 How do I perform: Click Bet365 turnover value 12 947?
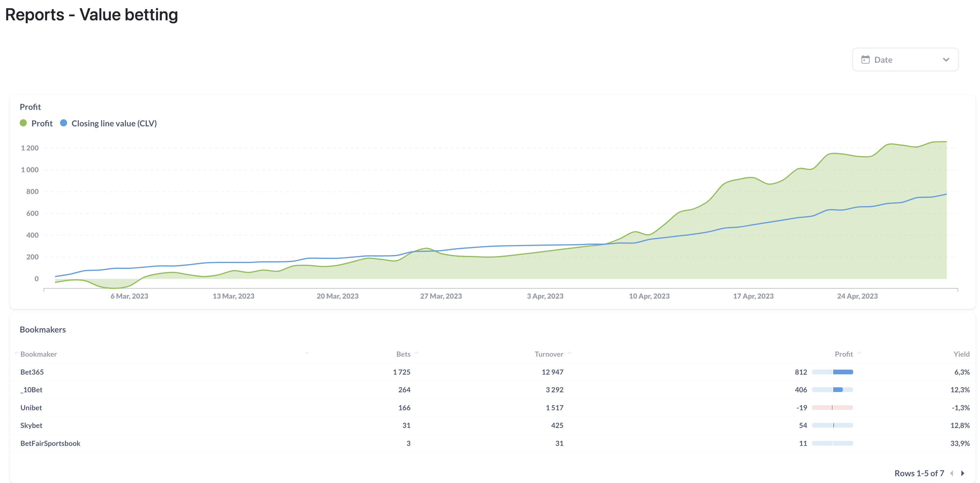(552, 372)
